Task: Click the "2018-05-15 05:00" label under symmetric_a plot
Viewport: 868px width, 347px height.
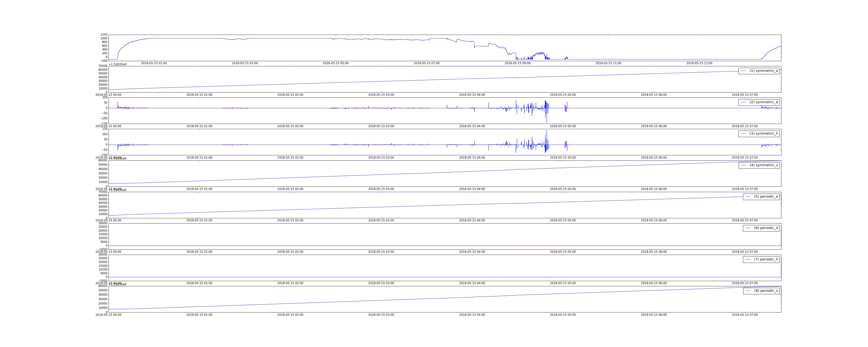Action: click(x=563, y=95)
